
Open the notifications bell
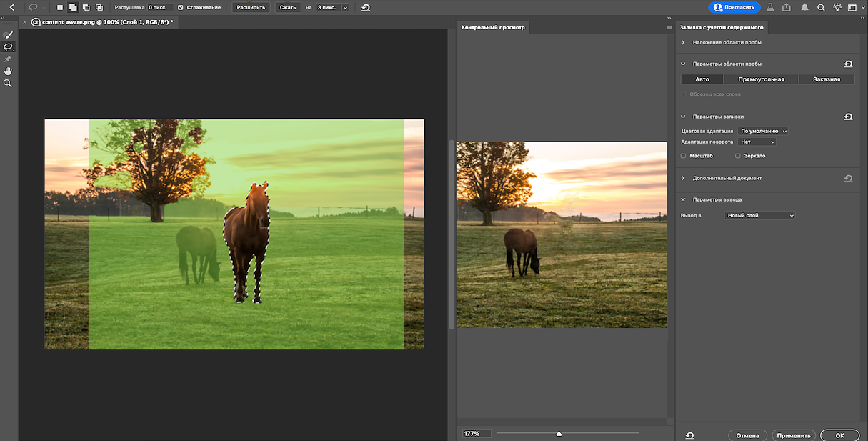tap(804, 7)
